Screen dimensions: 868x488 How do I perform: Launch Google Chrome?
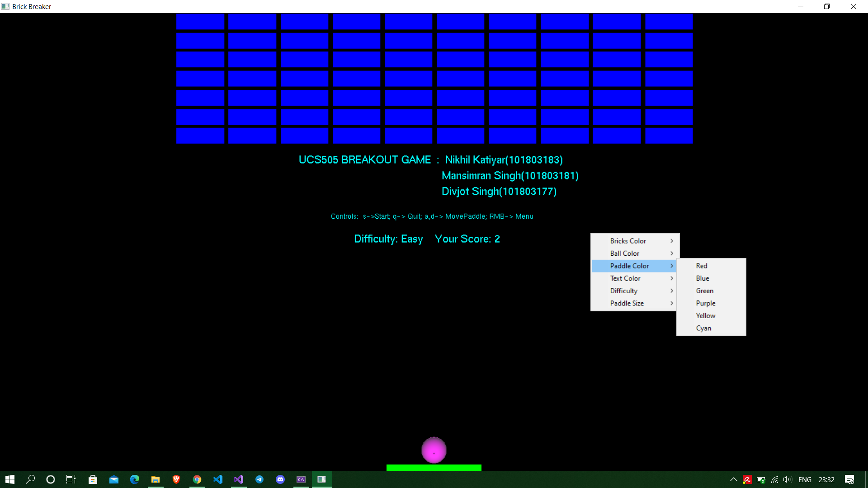pos(197,479)
